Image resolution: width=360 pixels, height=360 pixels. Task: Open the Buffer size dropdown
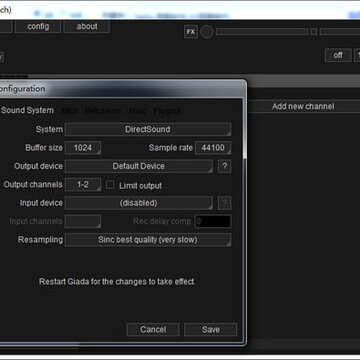(x=83, y=148)
